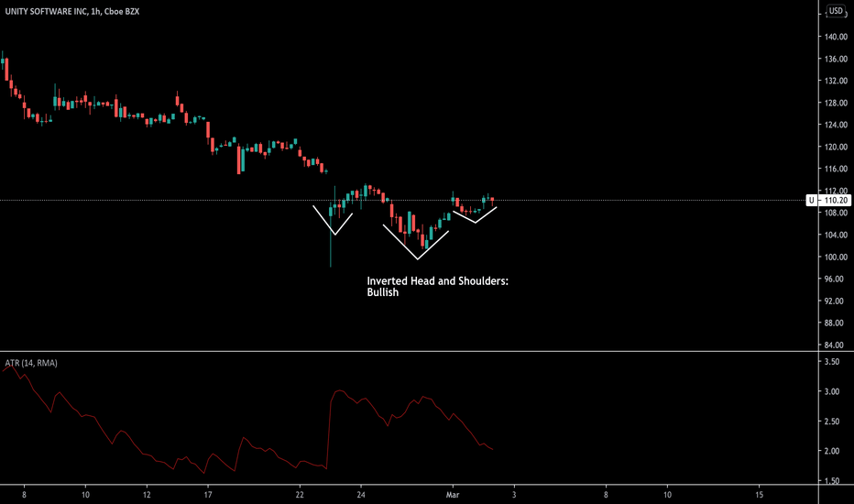The height and width of the screenshot is (504, 854).
Task: Click the 110.20 current price label
Action: [836, 201]
